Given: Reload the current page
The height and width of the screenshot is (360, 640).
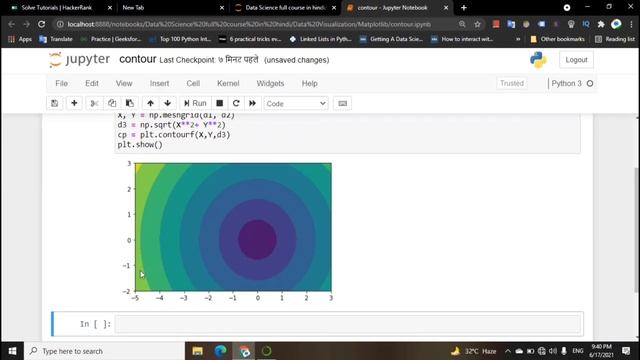Looking at the screenshot, I should (41, 24).
